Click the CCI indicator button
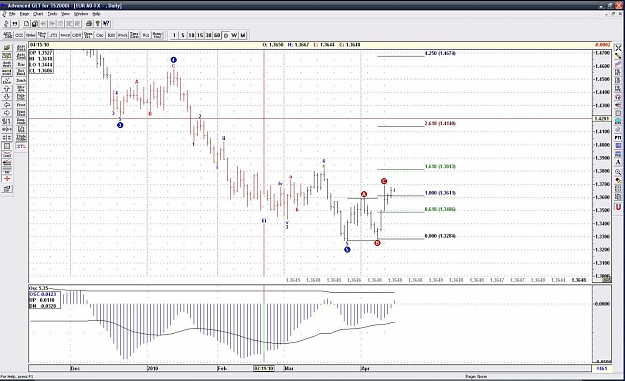 19,35
